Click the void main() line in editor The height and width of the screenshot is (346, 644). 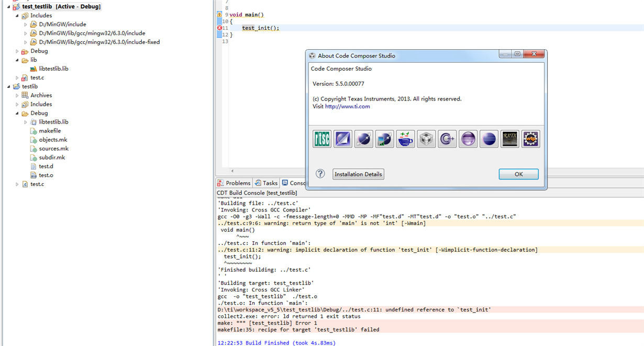click(247, 15)
